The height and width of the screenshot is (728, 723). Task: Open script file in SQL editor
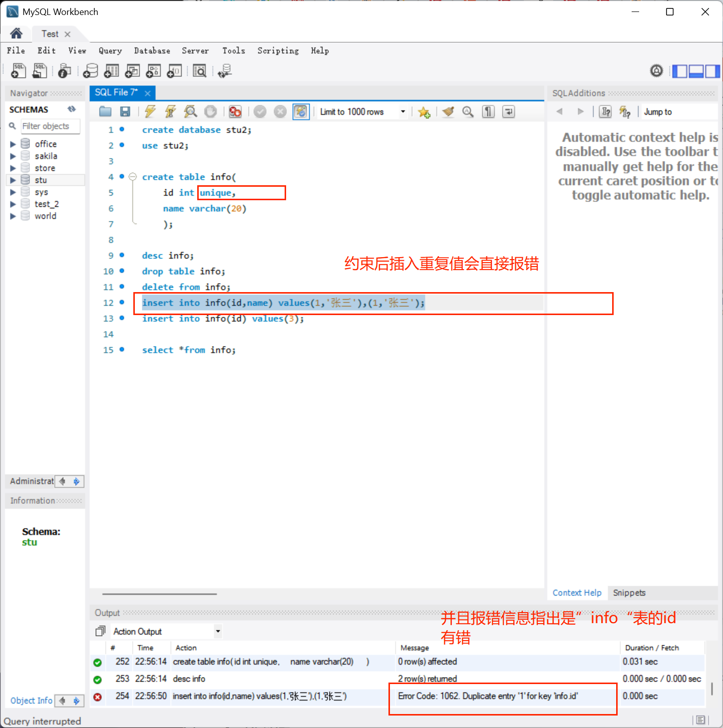[105, 112]
